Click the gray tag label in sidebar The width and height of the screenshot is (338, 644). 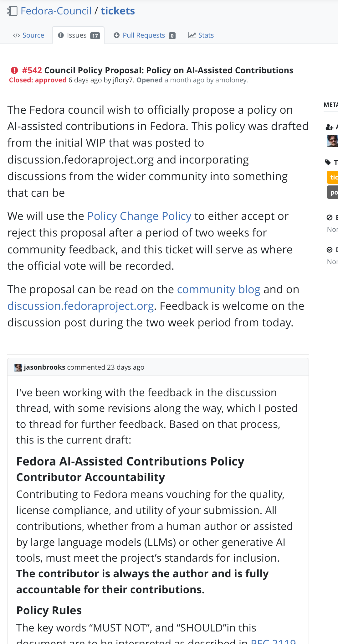click(333, 192)
